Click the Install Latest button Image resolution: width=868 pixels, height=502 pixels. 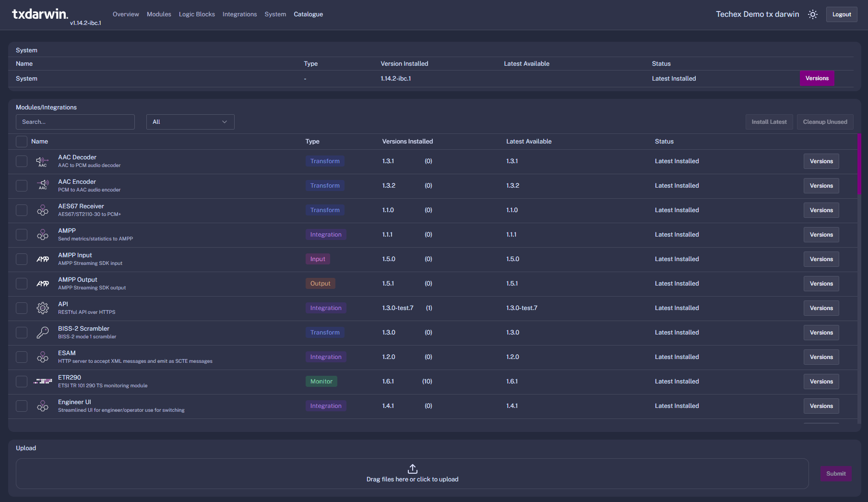tap(769, 122)
